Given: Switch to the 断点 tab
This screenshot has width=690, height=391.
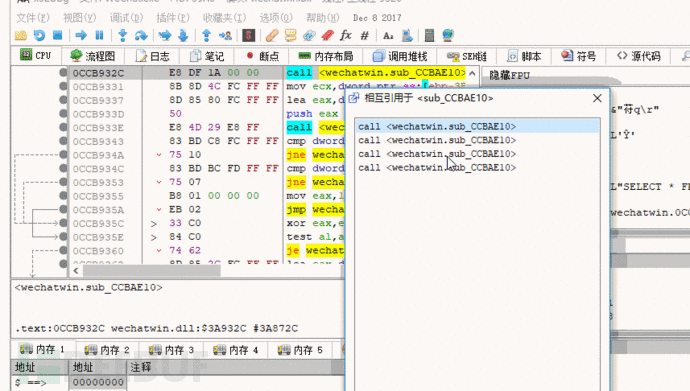Looking at the screenshot, I should click(263, 56).
